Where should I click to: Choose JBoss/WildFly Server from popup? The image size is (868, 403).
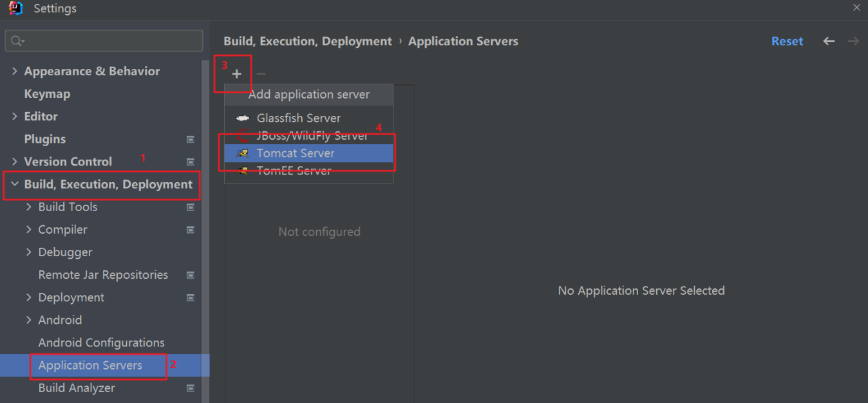[308, 136]
